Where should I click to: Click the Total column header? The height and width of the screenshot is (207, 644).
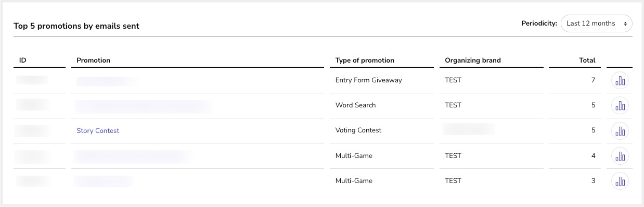587,60
